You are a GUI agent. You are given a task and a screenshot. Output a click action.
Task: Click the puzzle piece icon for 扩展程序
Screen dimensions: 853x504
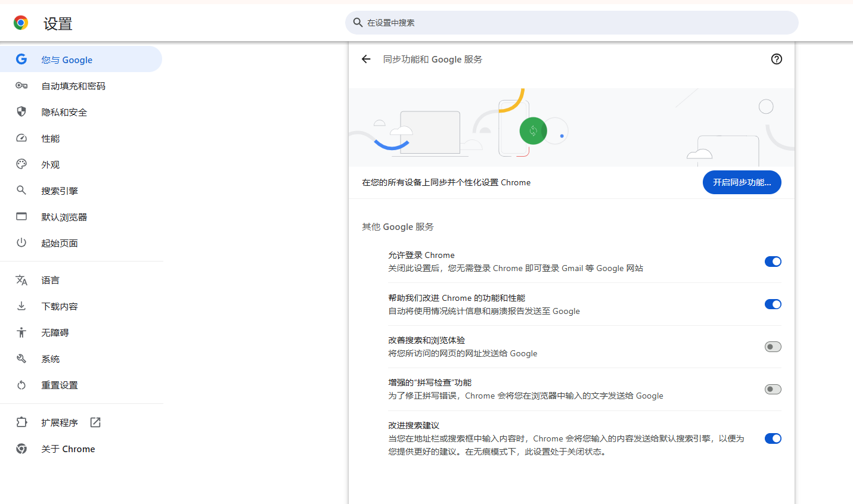[x=21, y=422]
